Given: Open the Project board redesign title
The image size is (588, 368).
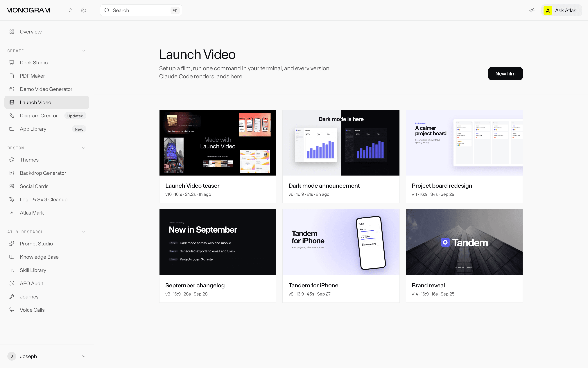Looking at the screenshot, I should pyautogui.click(x=442, y=186).
